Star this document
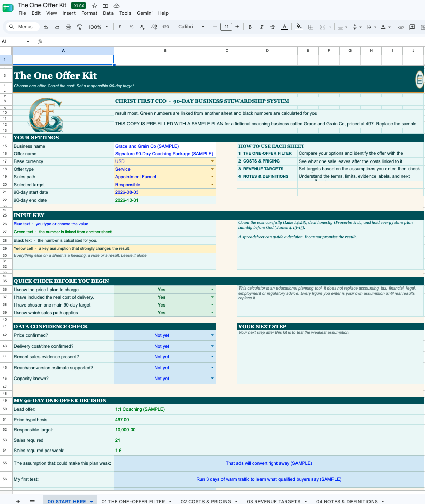 [x=94, y=6]
